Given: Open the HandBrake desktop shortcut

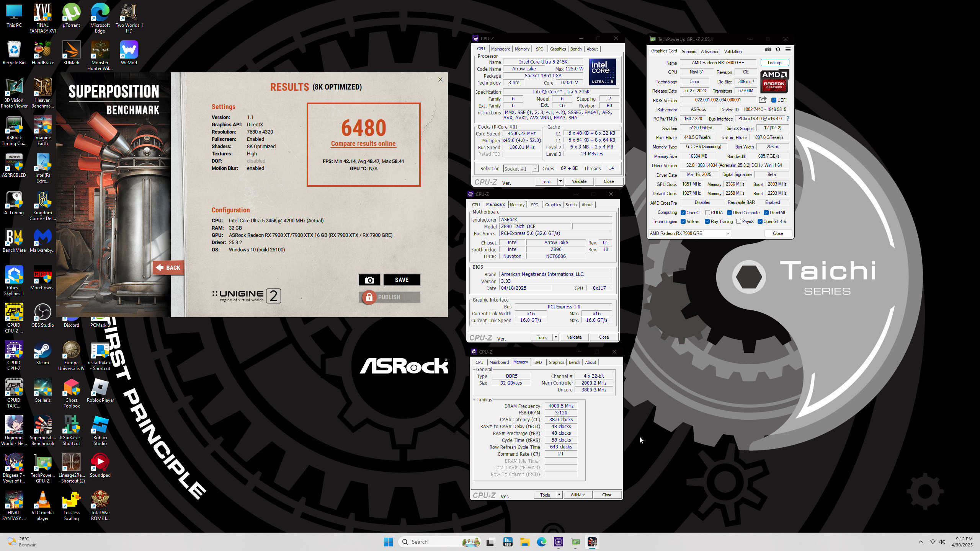Looking at the screenshot, I should pyautogui.click(x=43, y=53).
